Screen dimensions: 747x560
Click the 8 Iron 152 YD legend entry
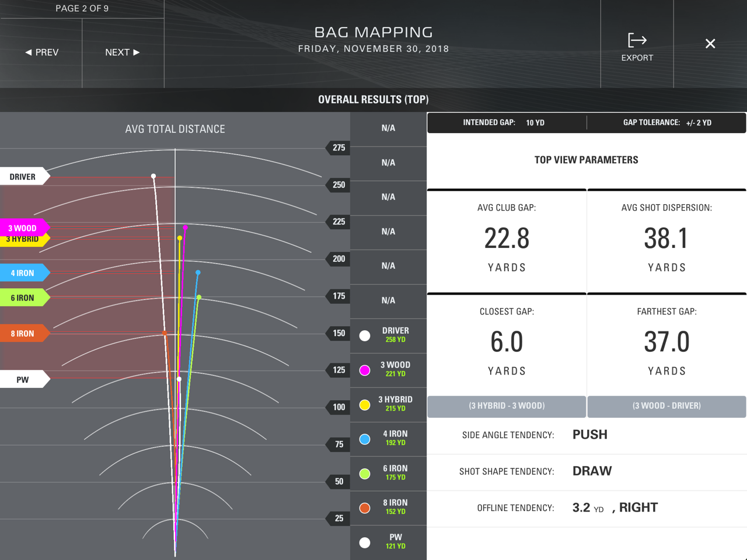click(389, 508)
